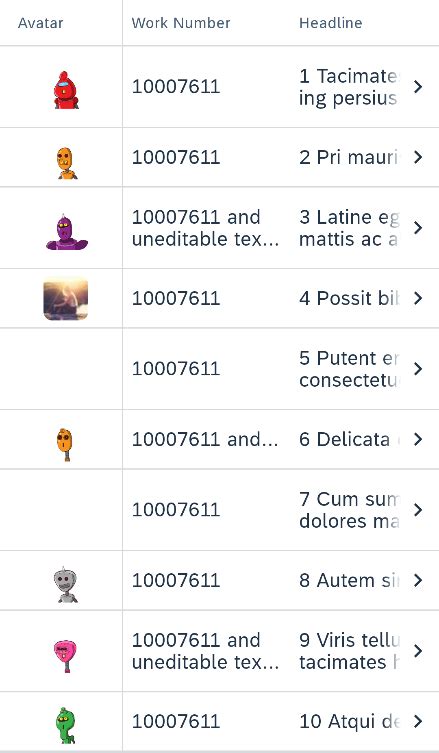The image size is (439, 753).
Task: Click the purple robot avatar in row 3
Action: [67, 232]
